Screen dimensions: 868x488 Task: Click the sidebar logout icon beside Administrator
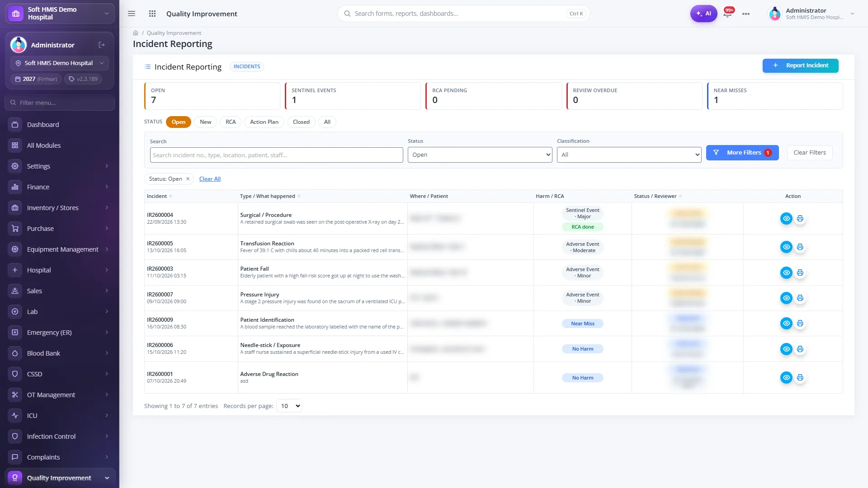coord(102,45)
